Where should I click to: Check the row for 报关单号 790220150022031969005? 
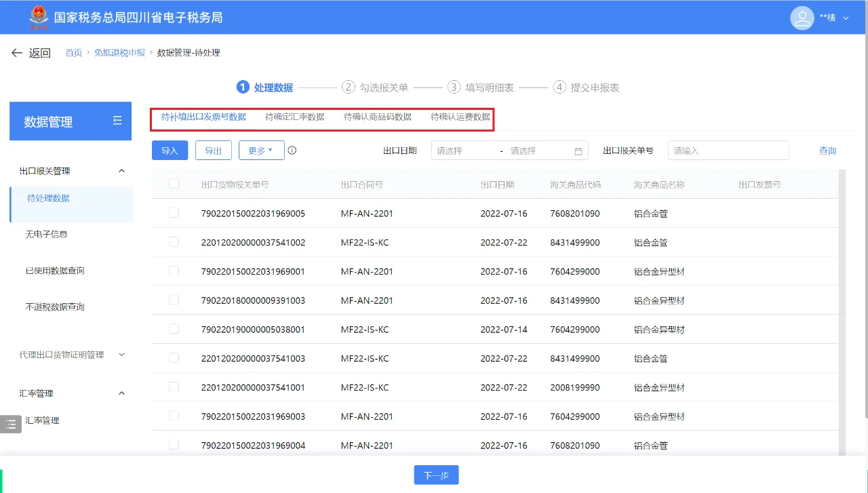click(x=174, y=213)
